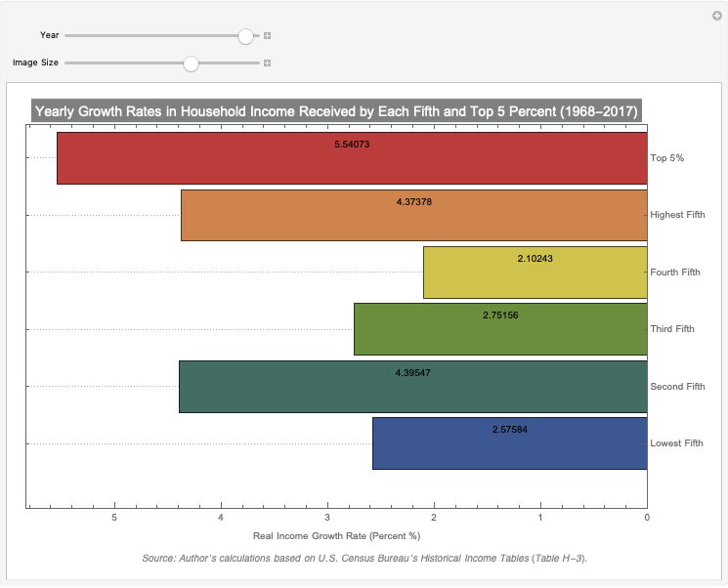Screen dimensions: 728x588
Task: Click the Image Size slider thumb
Action: coord(191,63)
